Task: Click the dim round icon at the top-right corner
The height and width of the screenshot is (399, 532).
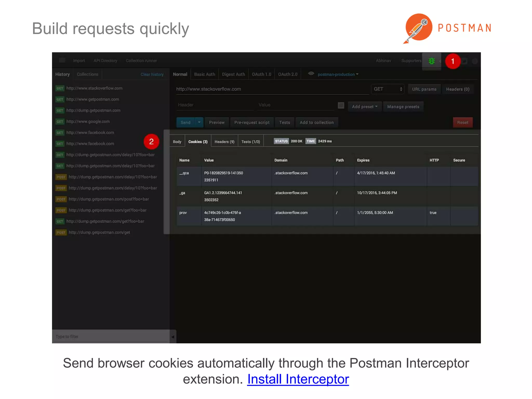Action: (475, 61)
